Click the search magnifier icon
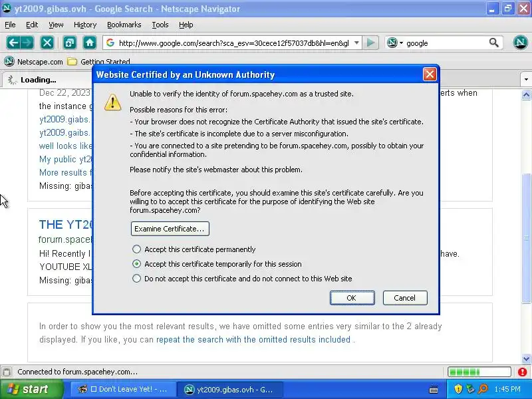Screen dimensions: 532x399 coord(494,43)
